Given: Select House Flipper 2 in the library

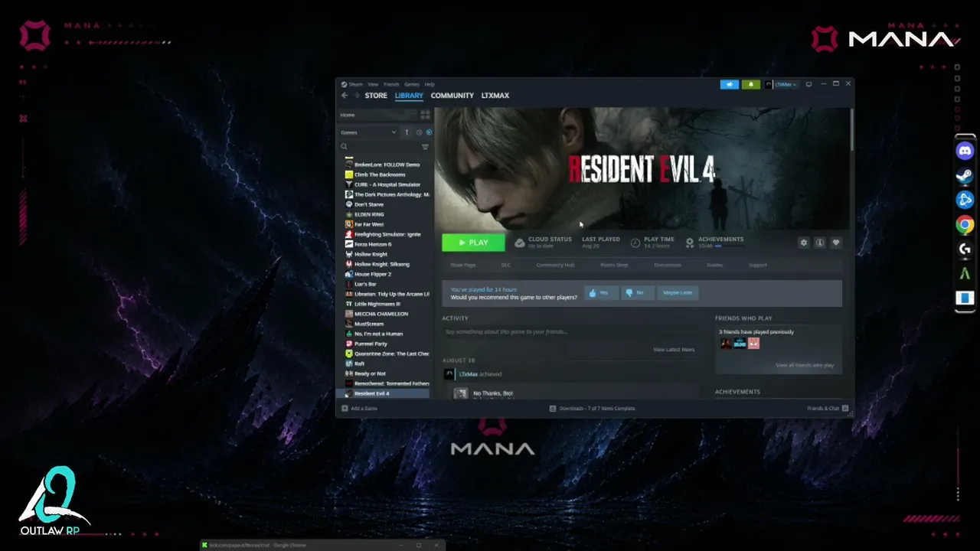Looking at the screenshot, I should [x=372, y=274].
